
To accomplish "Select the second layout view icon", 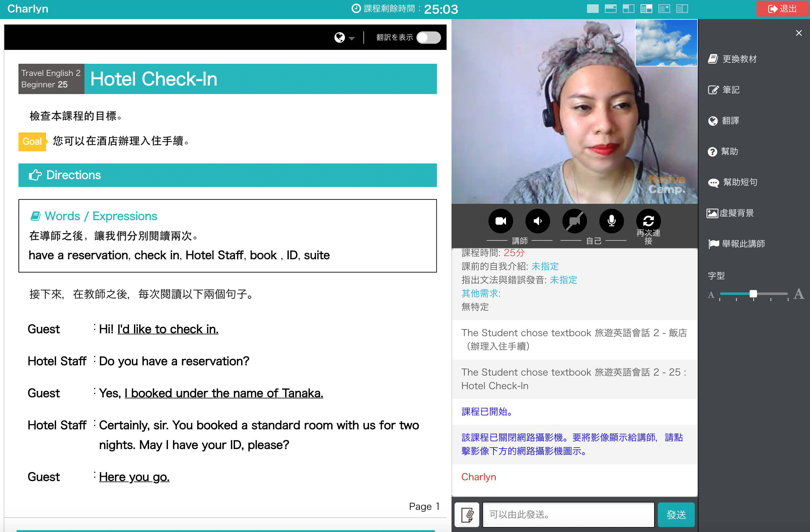I will point(610,9).
